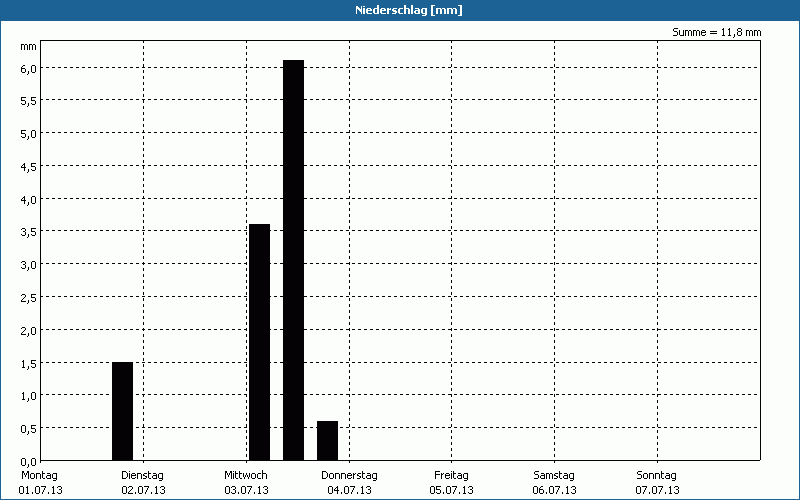800x500 pixels.
Task: Click the 1,5 mm bar on Montag
Action: tap(122, 411)
